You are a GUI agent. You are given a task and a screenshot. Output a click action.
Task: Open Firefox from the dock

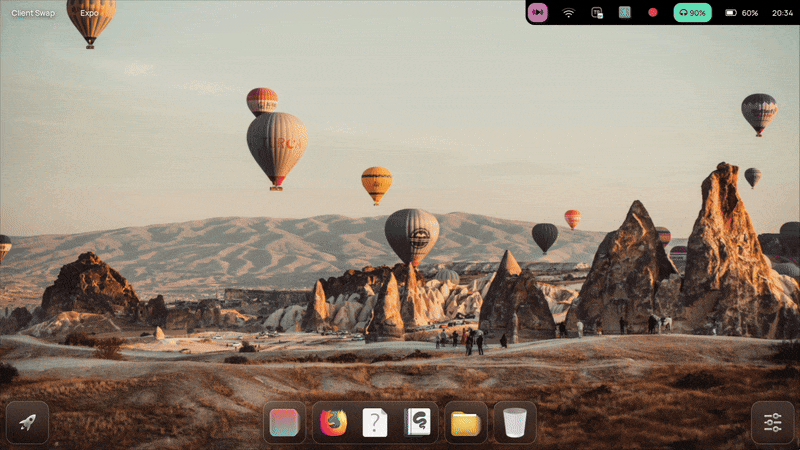(x=333, y=423)
